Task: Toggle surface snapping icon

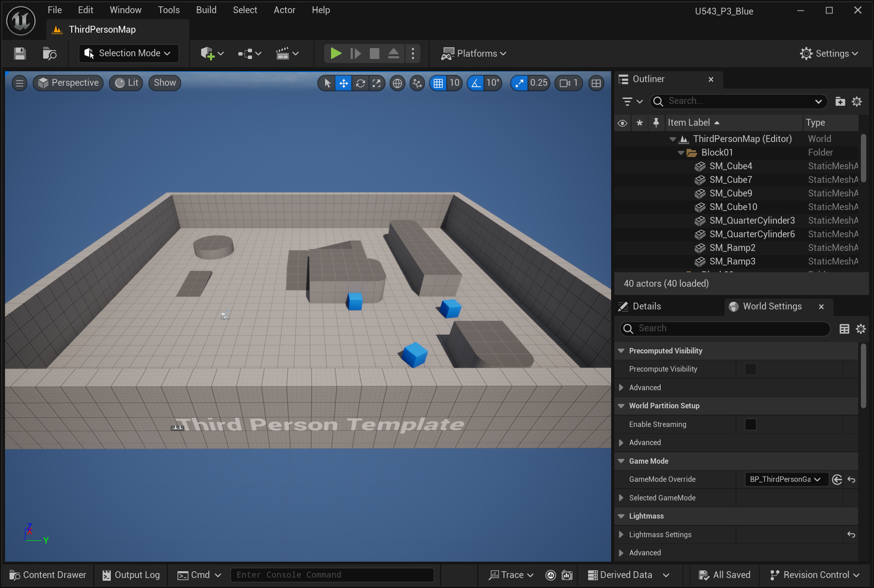Action: tap(417, 83)
